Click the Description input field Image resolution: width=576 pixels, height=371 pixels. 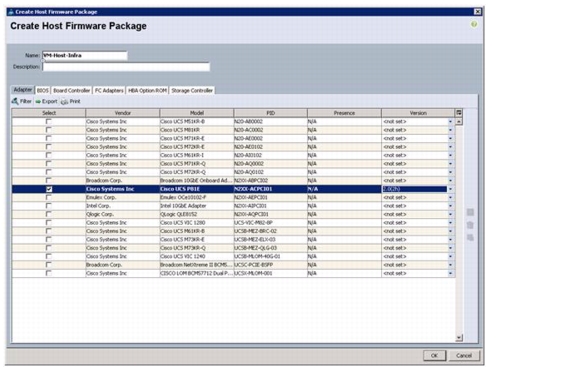126,67
